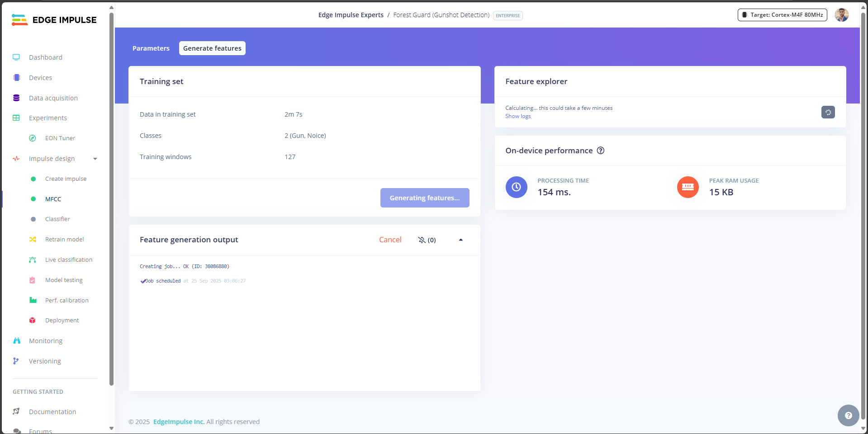Image resolution: width=868 pixels, height=434 pixels.
Task: Open the user profile avatar
Action: coord(841,15)
